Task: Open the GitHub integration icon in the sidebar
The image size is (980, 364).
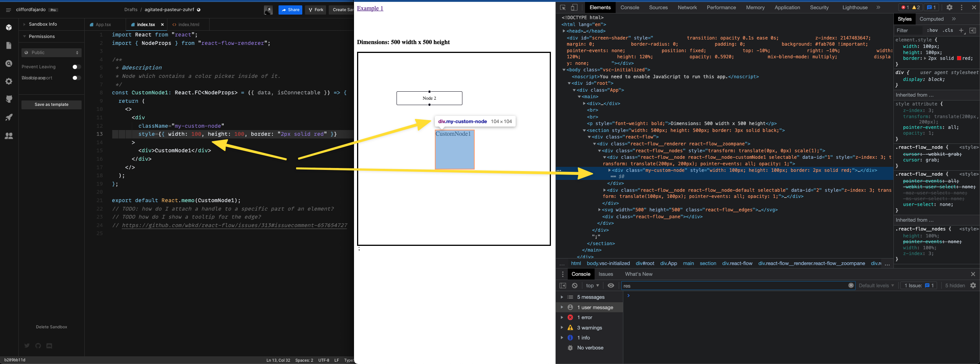Action: click(9, 99)
